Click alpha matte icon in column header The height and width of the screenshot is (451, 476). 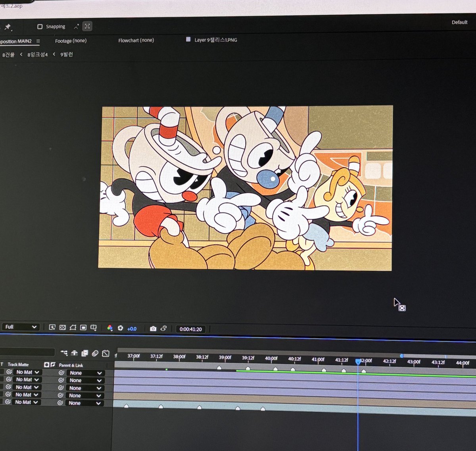pos(46,364)
